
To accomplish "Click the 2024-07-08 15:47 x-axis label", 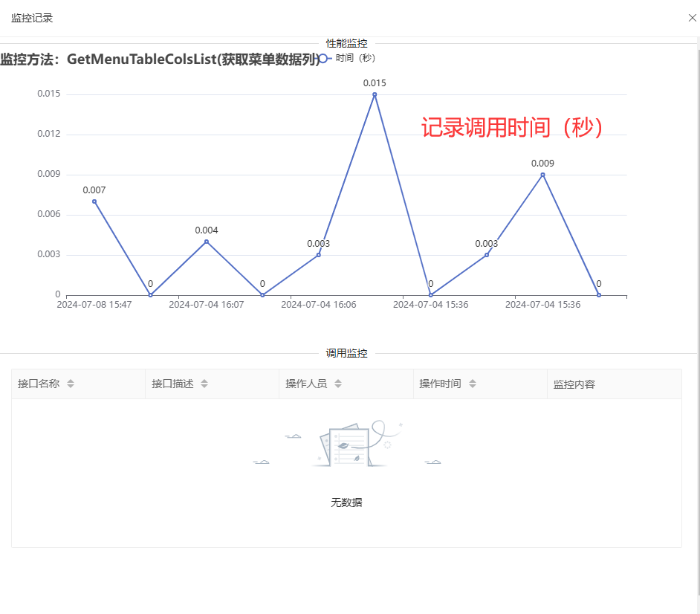I will click(94, 305).
